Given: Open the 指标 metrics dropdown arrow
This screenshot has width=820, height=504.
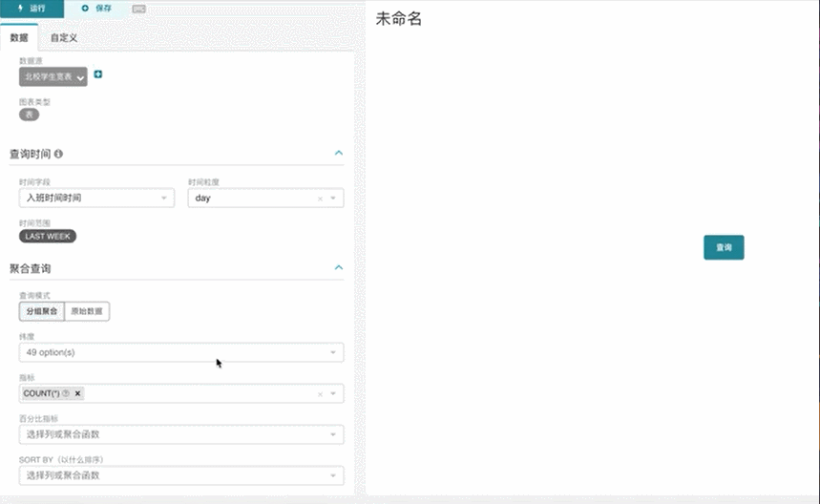Looking at the screenshot, I should (333, 393).
